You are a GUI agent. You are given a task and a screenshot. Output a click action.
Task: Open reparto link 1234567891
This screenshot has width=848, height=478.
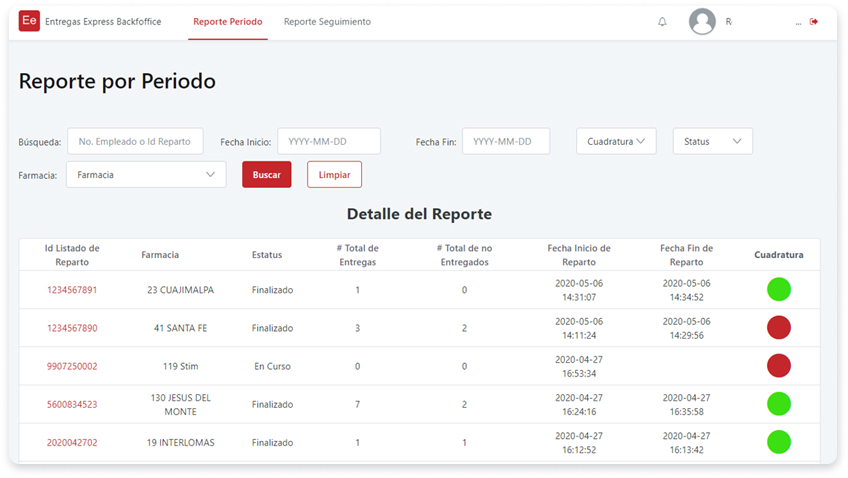pos(72,290)
